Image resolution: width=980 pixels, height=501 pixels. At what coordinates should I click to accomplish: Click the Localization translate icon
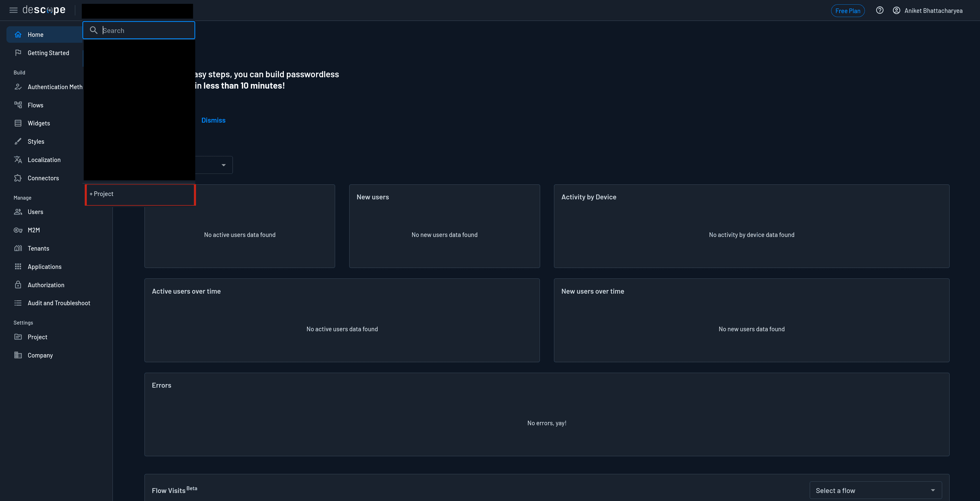point(18,160)
